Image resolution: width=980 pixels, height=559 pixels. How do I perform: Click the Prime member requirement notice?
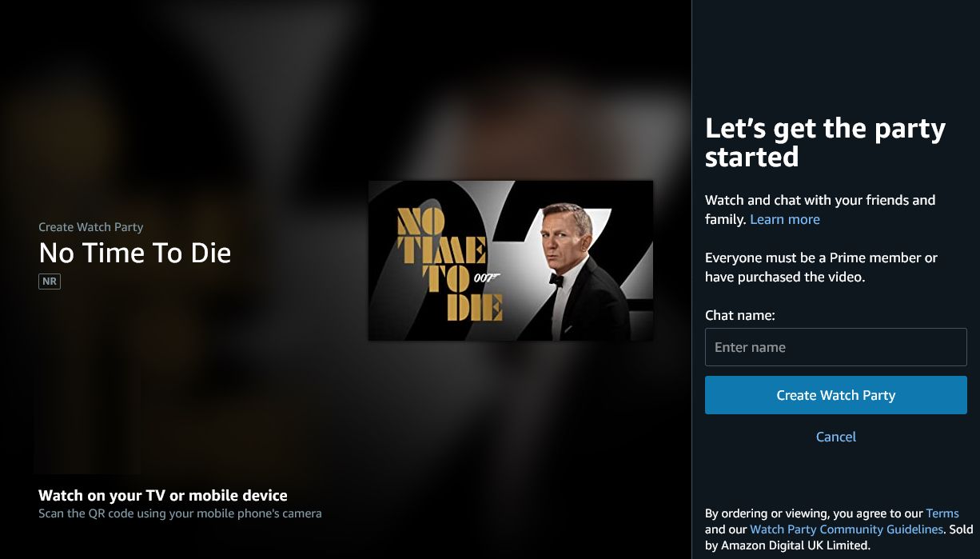pyautogui.click(x=821, y=268)
